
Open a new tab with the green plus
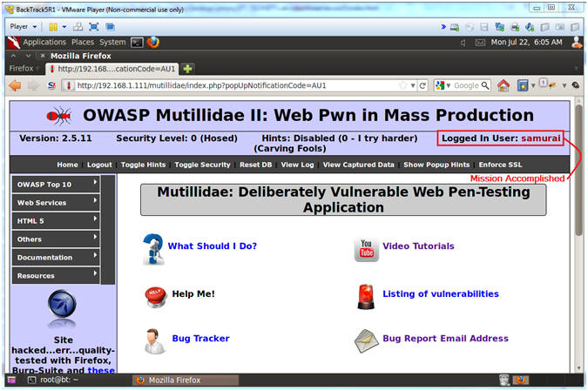point(187,69)
